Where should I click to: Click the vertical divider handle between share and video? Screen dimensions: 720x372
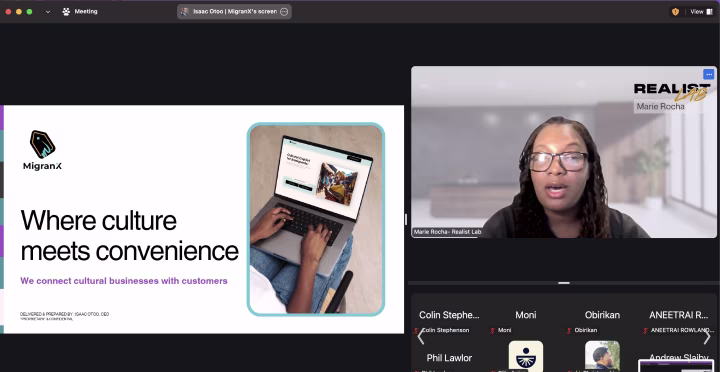point(406,220)
